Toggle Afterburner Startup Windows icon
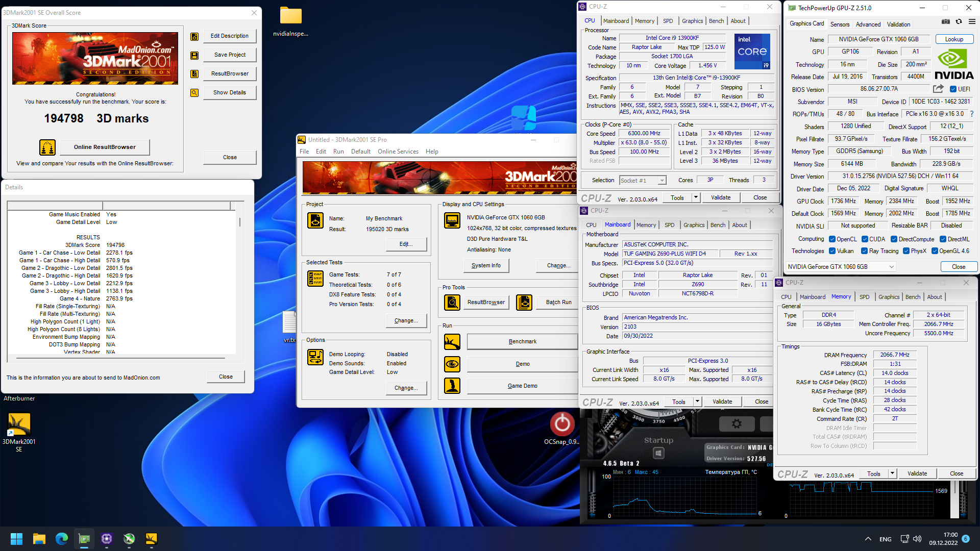 (658, 453)
